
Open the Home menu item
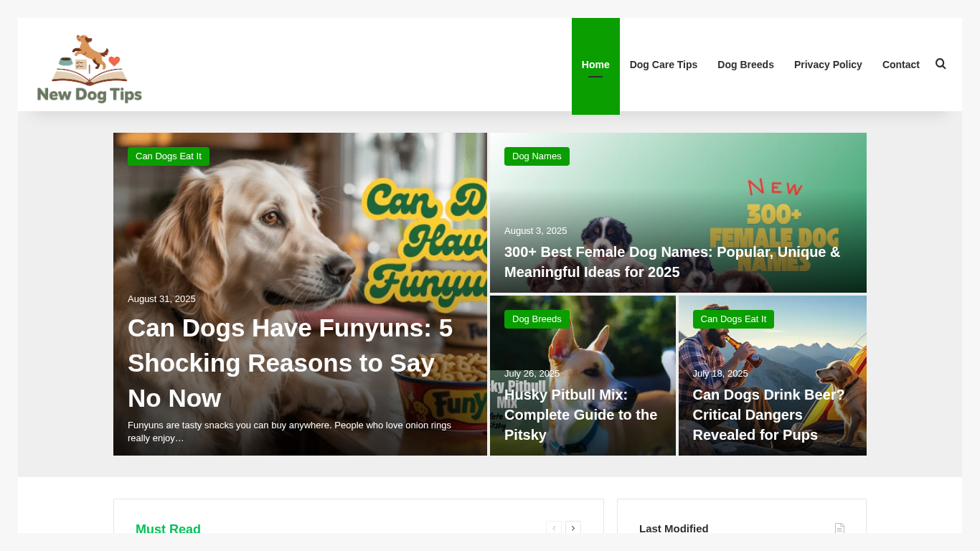595,65
